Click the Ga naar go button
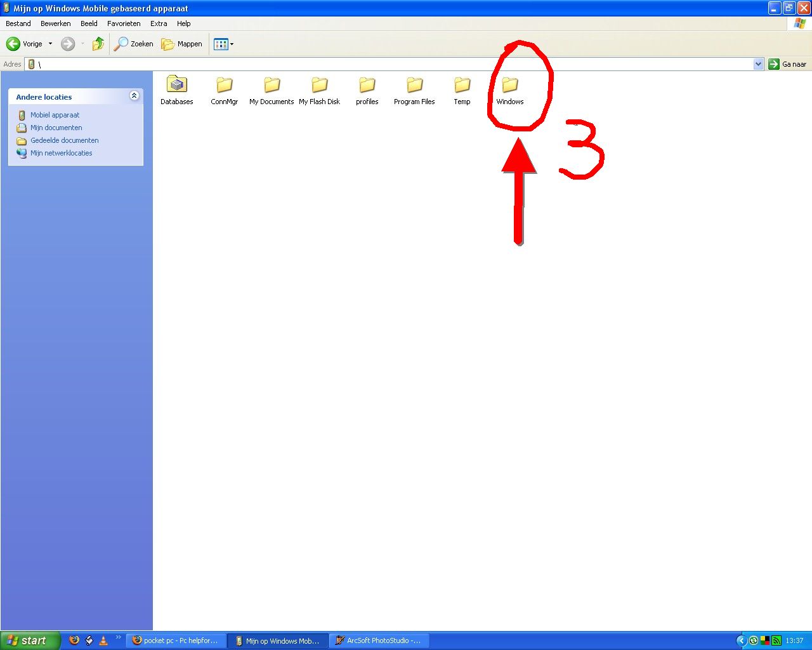This screenshot has width=812, height=650. [787, 64]
